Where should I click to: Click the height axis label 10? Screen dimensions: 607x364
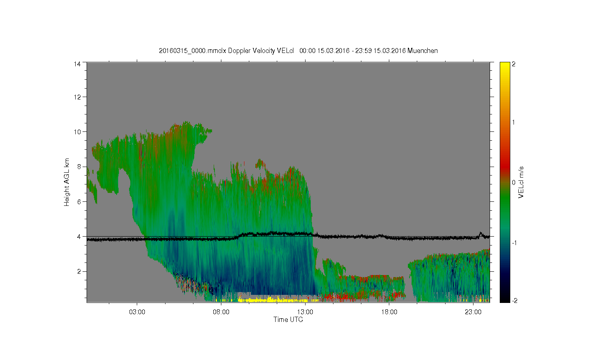(77, 132)
